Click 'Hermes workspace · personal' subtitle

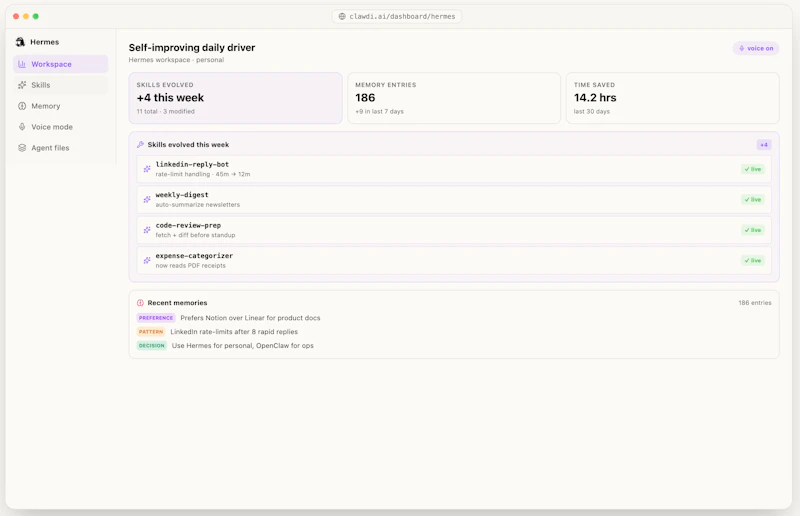(x=176, y=60)
